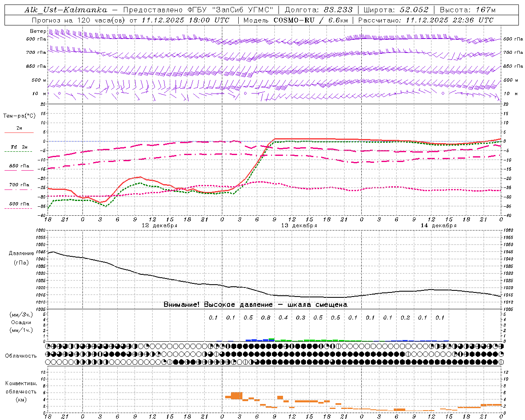Click the station name Alk_Ust-Kaimanka
Image resolution: width=525 pixels, height=420 pixels.
(66, 10)
